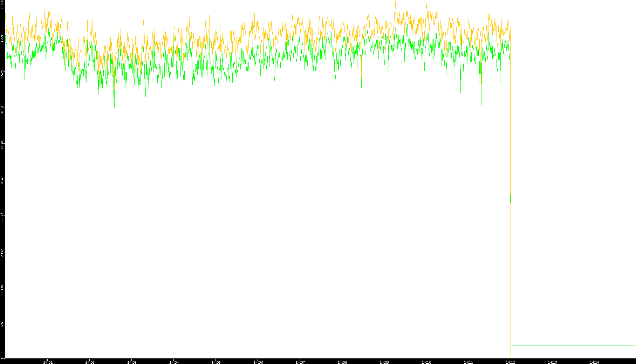The height and width of the screenshot is (364, 636).
Task: Click the 14:14 time axis label
Action: click(594, 362)
